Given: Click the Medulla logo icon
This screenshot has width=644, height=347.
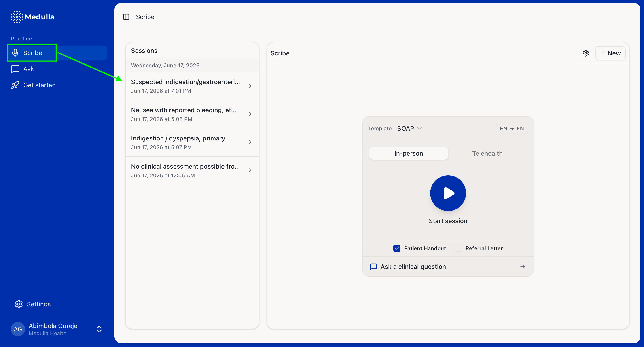Looking at the screenshot, I should pos(17,17).
